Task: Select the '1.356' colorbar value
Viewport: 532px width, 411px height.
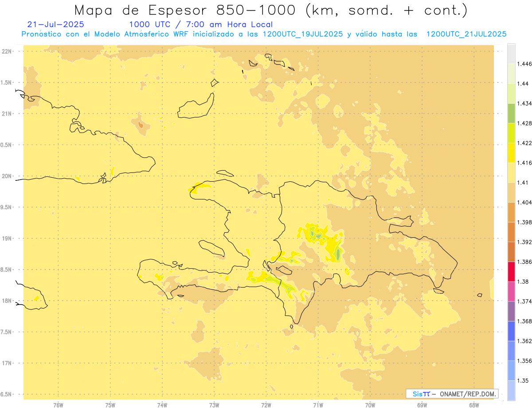Action: point(524,361)
